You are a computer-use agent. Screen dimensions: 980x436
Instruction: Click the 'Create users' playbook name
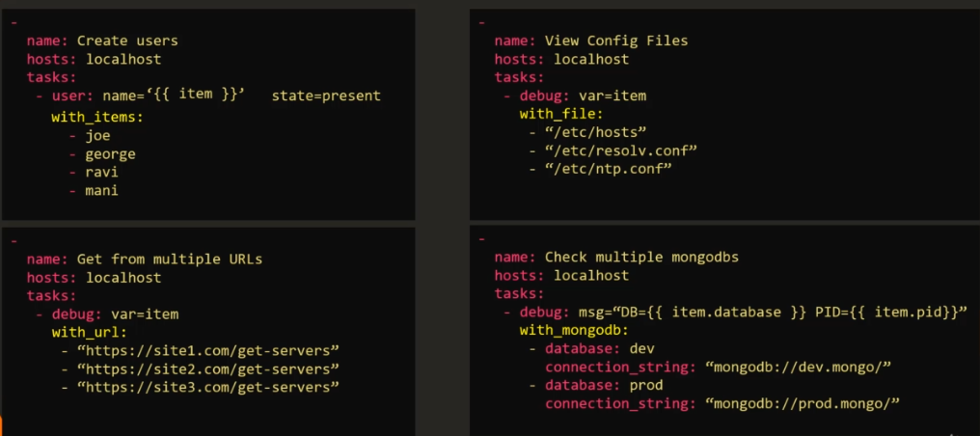click(x=127, y=41)
